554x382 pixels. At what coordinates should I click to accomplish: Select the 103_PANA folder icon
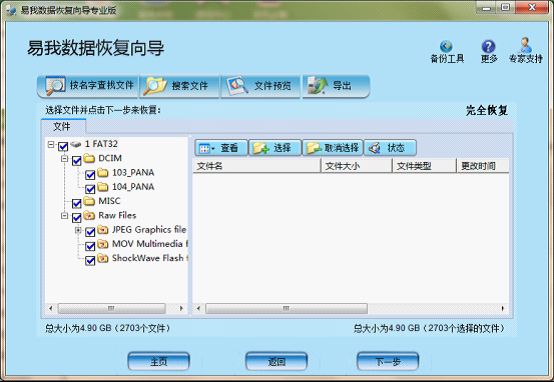103,172
